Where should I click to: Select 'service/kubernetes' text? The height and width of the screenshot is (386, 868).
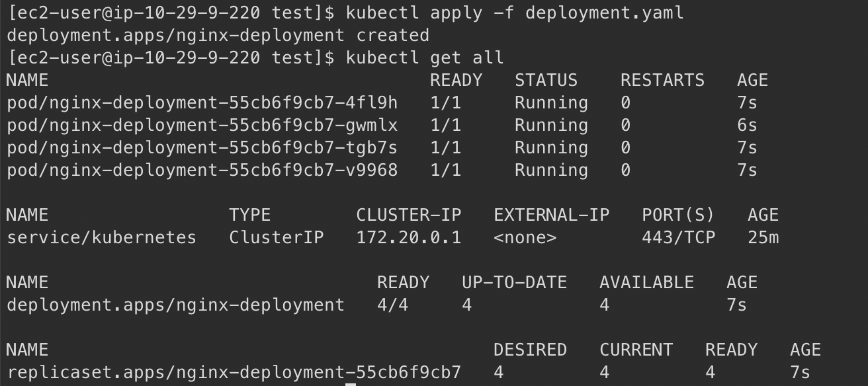pos(102,237)
